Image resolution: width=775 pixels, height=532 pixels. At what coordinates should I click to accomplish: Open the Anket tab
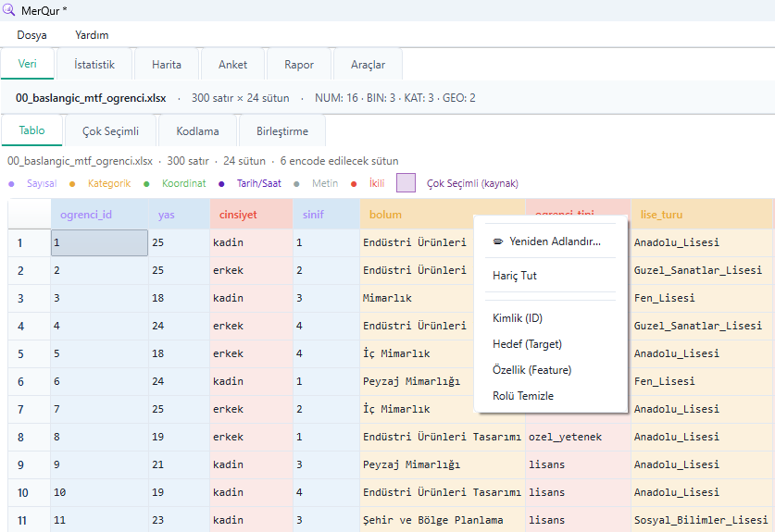click(x=232, y=65)
